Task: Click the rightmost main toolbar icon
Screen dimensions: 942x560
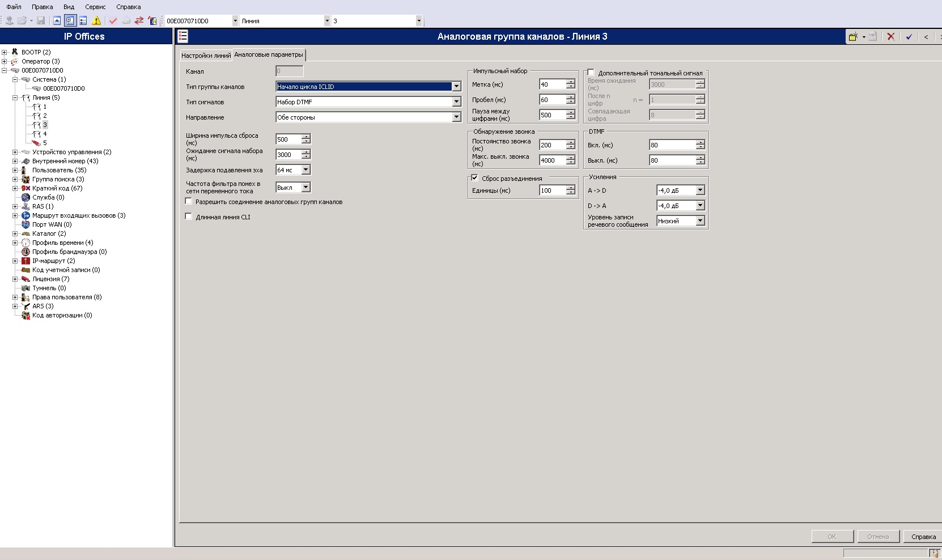Action: 152,21
